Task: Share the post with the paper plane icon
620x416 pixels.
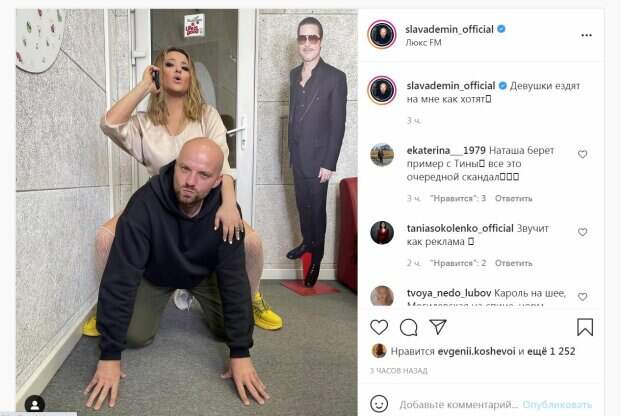Action: click(438, 327)
